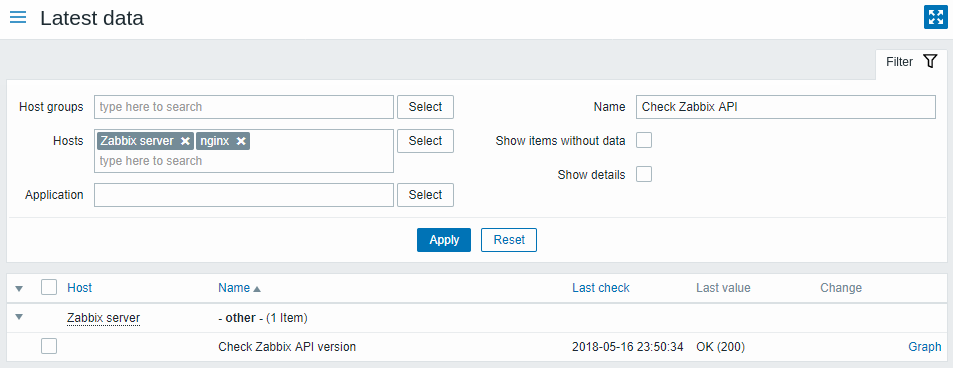
Task: Open Hosts Select popup
Action: 425,141
